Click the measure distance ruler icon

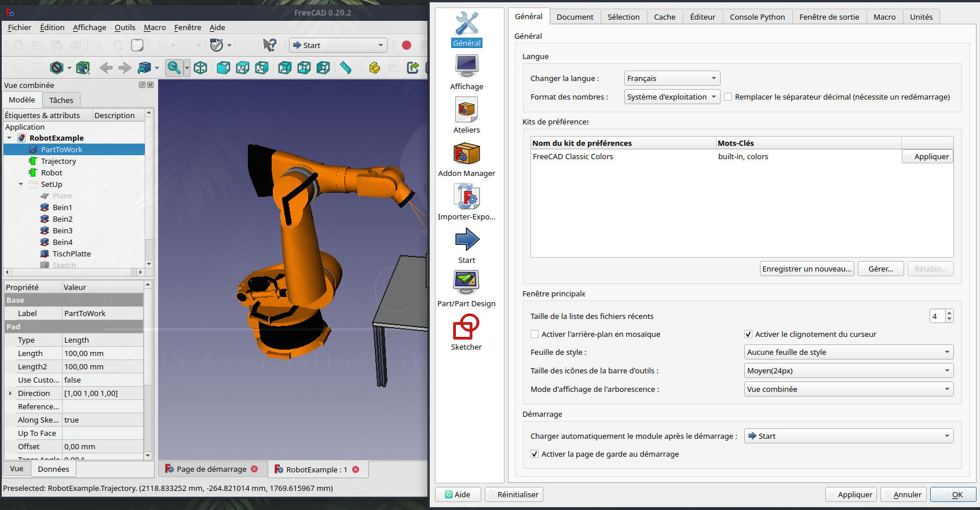(x=346, y=68)
